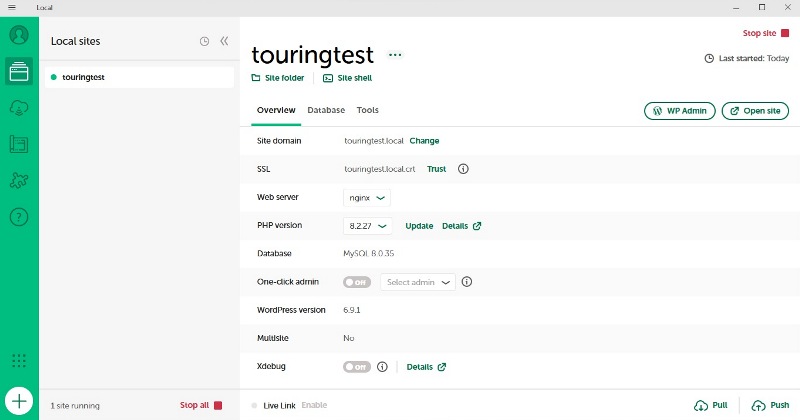Open the Connect cloud icon in sidebar
800x420 pixels.
pyautogui.click(x=19, y=108)
